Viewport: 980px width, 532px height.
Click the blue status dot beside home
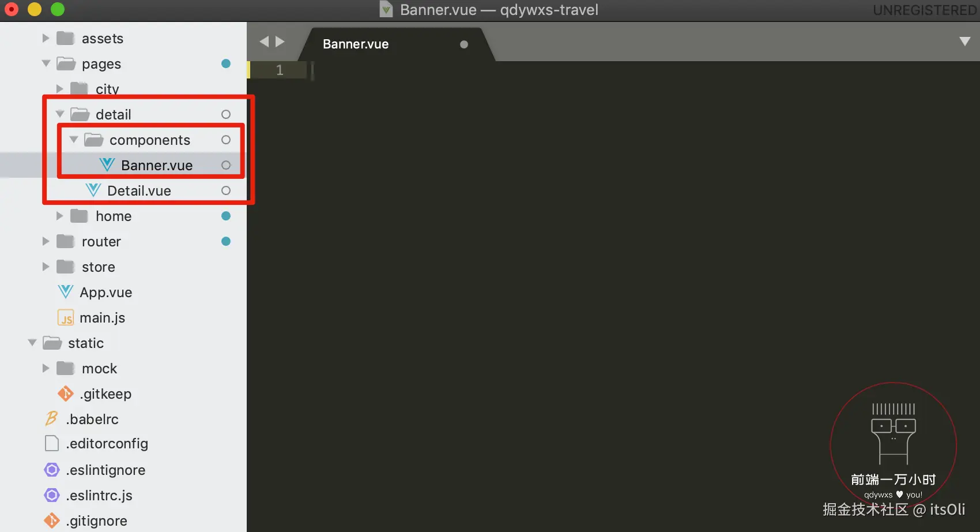click(x=226, y=216)
